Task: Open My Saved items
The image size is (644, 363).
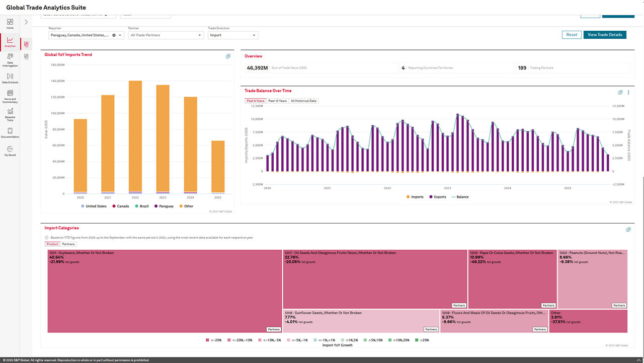Action: coord(10,151)
